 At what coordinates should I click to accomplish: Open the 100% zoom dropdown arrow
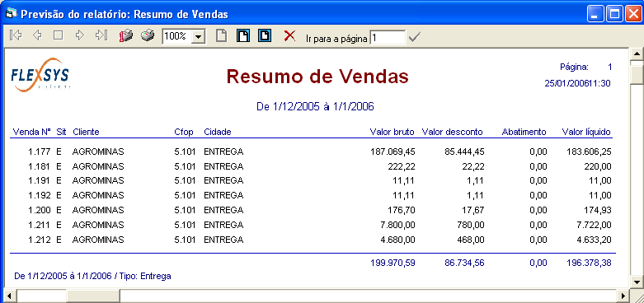tap(199, 37)
